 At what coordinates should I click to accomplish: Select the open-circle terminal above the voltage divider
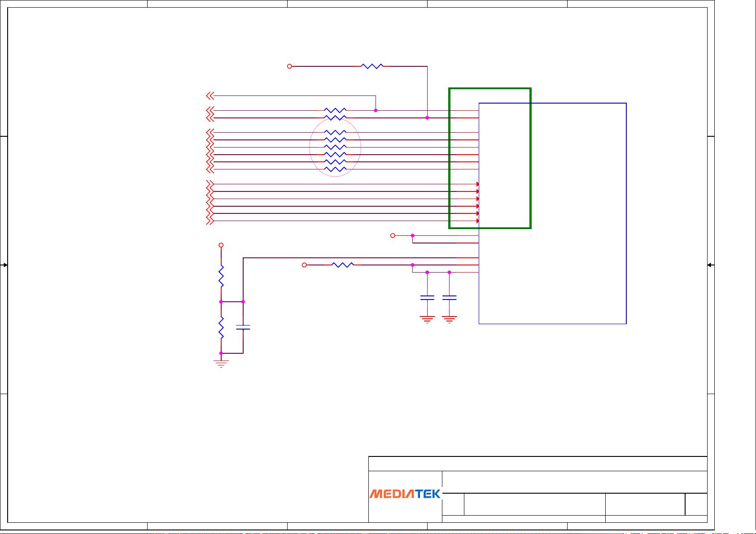[221, 245]
